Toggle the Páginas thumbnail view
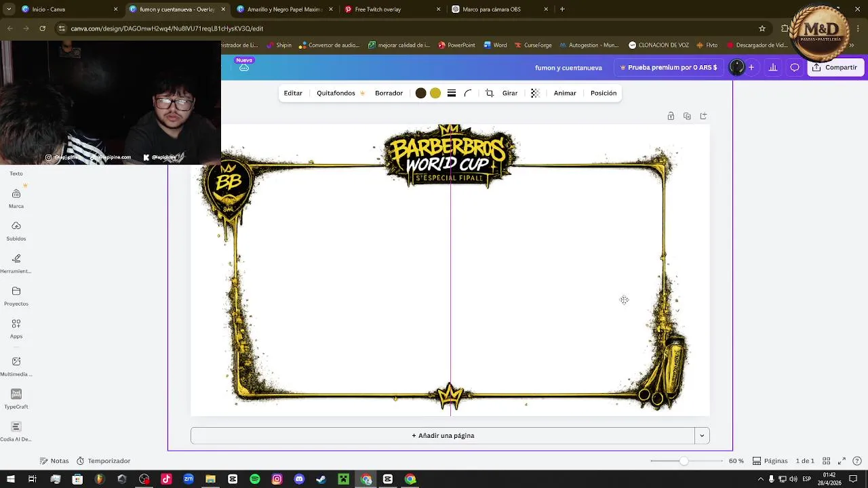The width and height of the screenshot is (868, 488). point(770,461)
